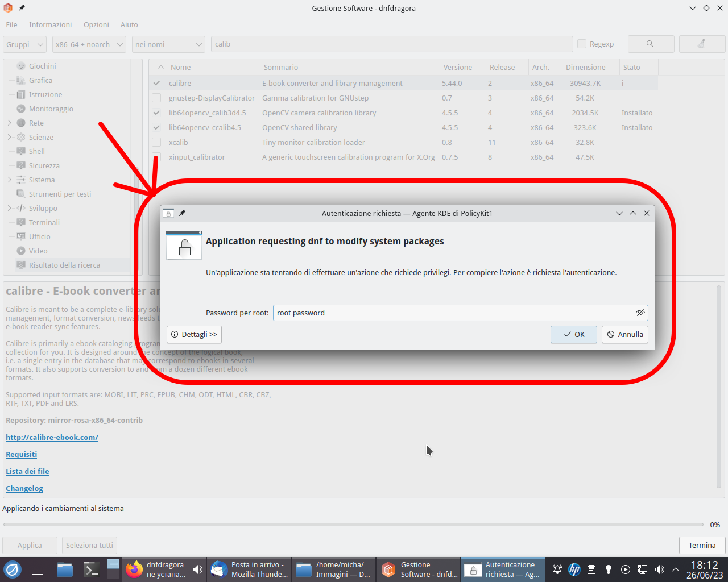The width and height of the screenshot is (728, 582).
Task: Click the broom clear-search button
Action: click(x=702, y=44)
